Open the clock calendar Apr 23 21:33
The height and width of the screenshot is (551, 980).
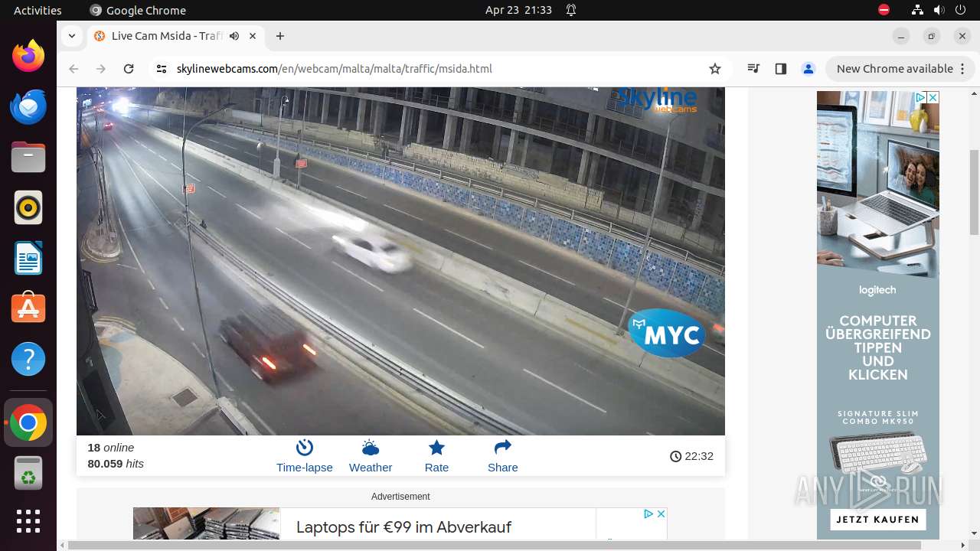[518, 10]
